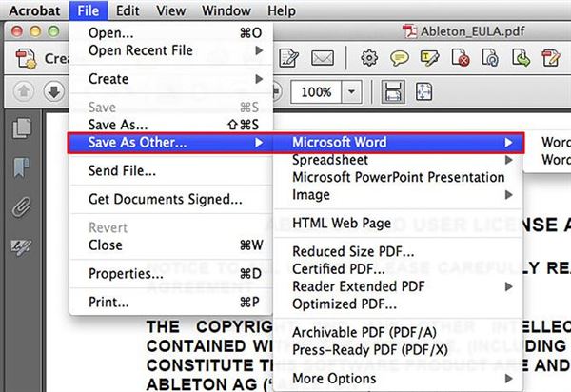Open the Edit menu
Screen dimensions: 571x392
(x=128, y=10)
